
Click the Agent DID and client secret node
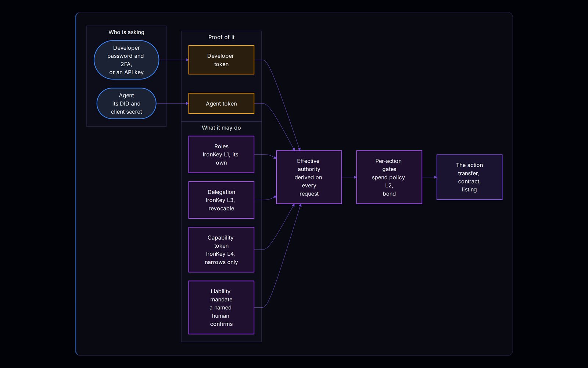pos(126,103)
